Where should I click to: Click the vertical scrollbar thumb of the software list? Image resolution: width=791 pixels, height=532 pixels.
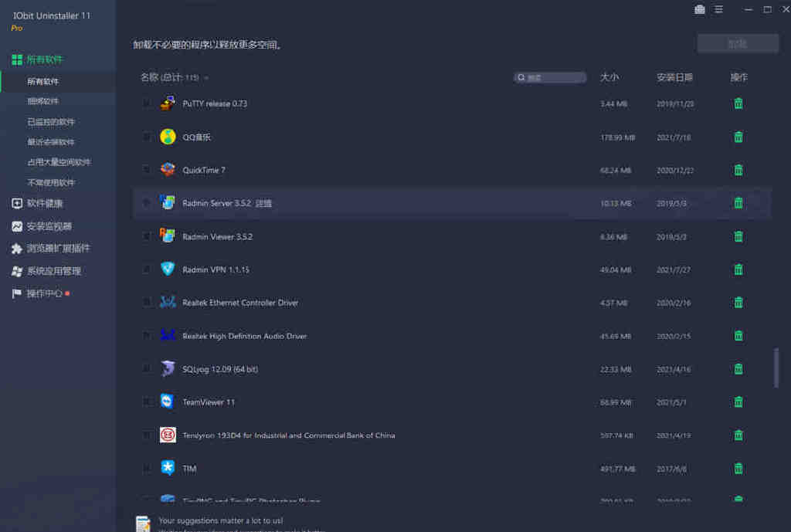(x=776, y=368)
